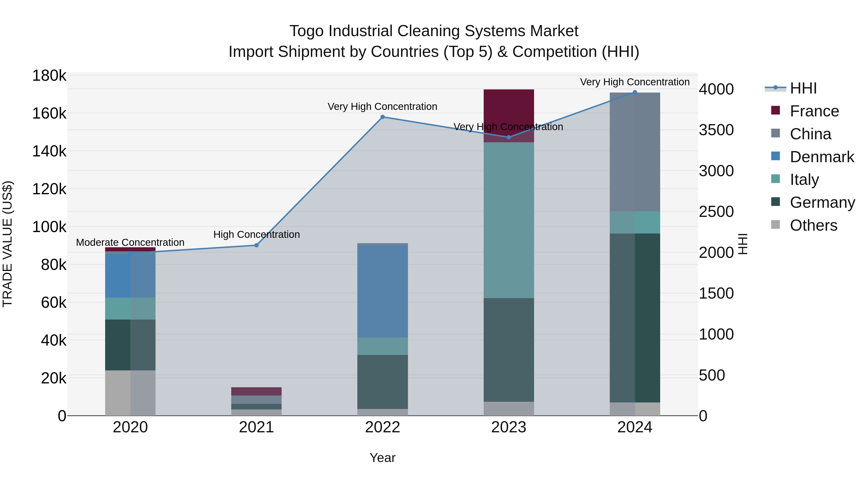This screenshot has width=868, height=488.
Task: Click the 'Year' axis title
Action: click(382, 458)
